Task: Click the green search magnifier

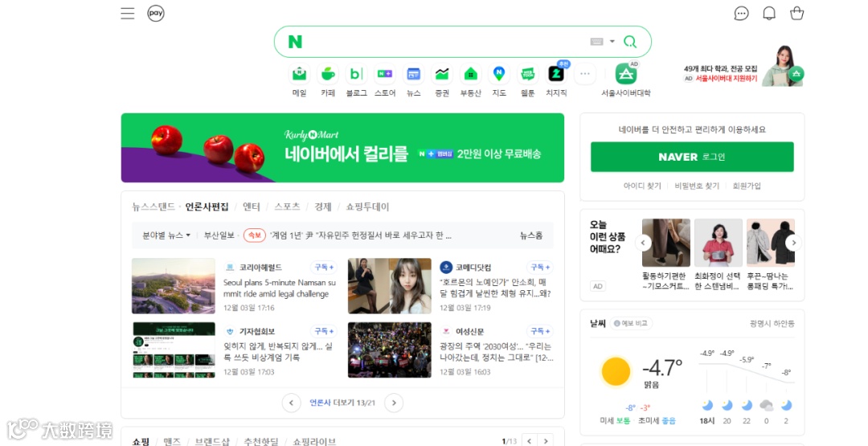Action: tap(630, 42)
